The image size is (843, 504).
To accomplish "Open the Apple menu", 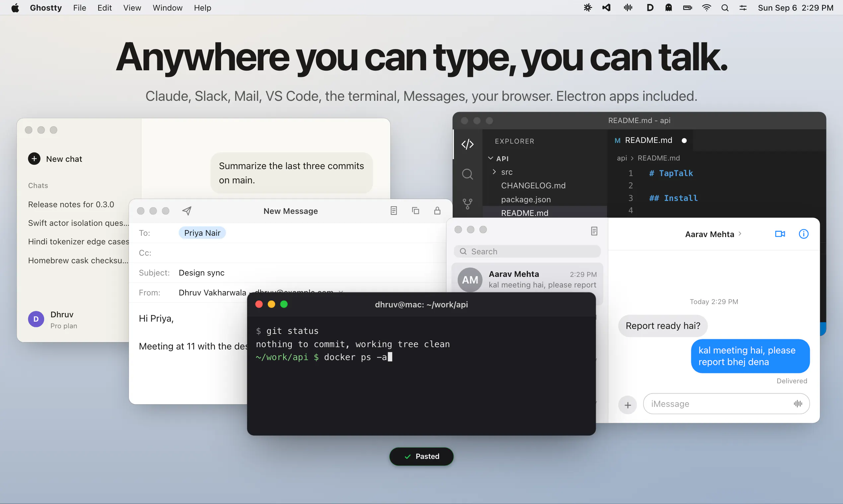I will tap(15, 8).
